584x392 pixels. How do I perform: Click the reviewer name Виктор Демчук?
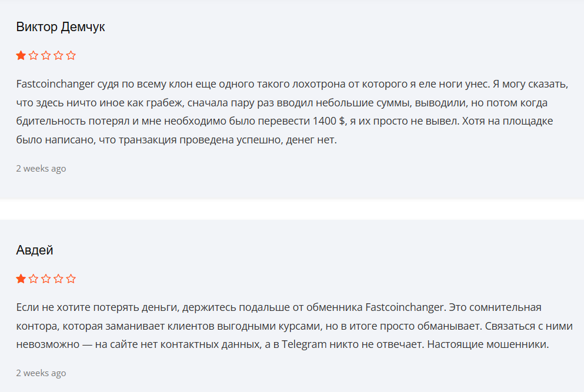(x=61, y=27)
